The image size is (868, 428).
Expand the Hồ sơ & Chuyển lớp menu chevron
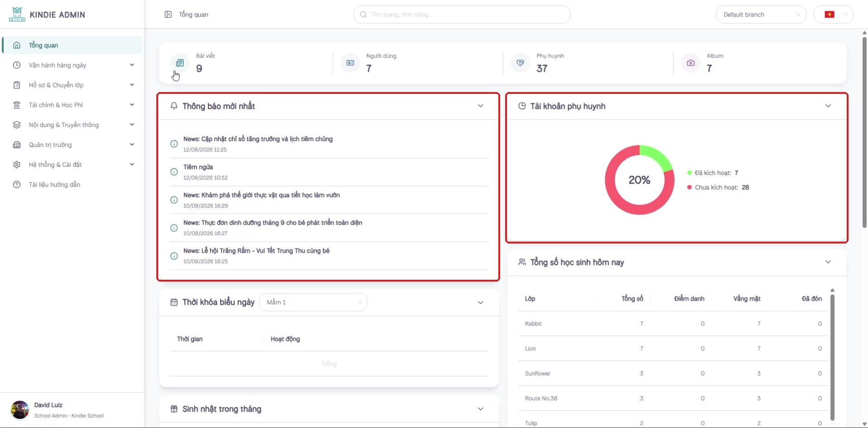(132, 85)
